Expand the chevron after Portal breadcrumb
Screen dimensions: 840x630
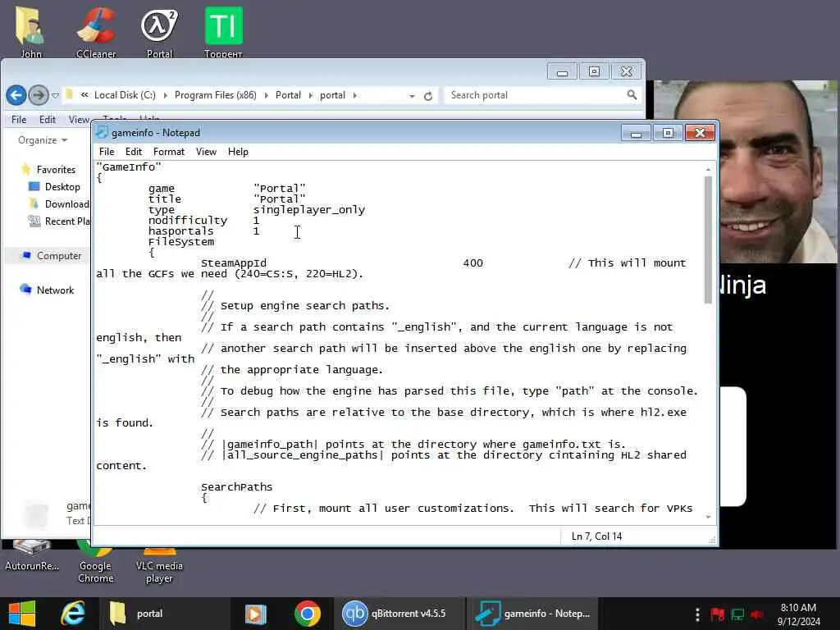(x=311, y=95)
